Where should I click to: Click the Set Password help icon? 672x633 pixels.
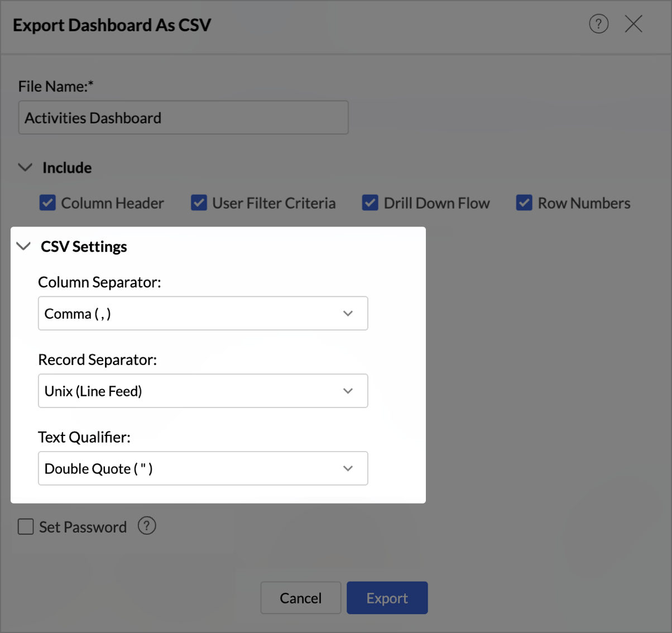click(147, 526)
